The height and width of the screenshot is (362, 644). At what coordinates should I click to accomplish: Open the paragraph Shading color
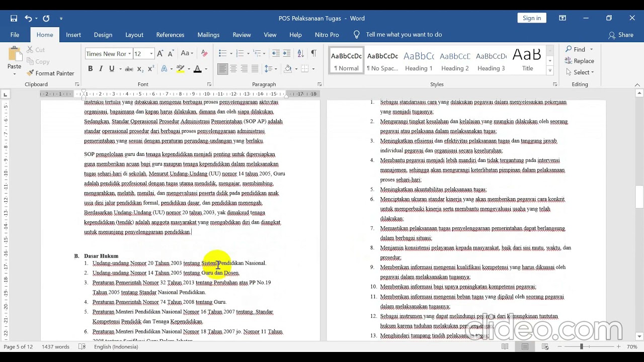[x=288, y=69]
